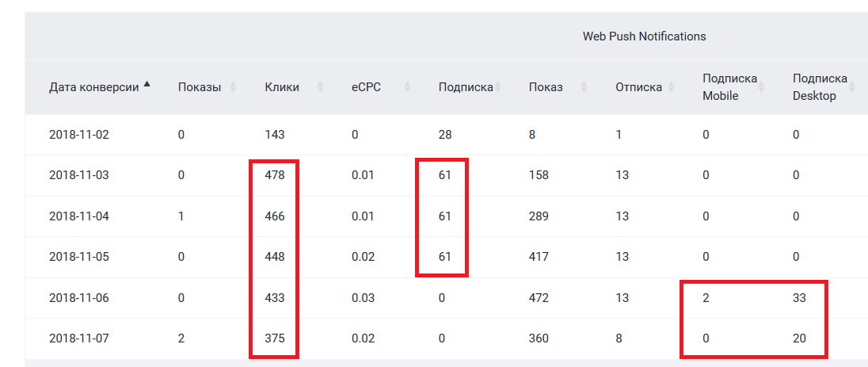
Task: Click the 472 value in Показ column
Action: point(539,298)
